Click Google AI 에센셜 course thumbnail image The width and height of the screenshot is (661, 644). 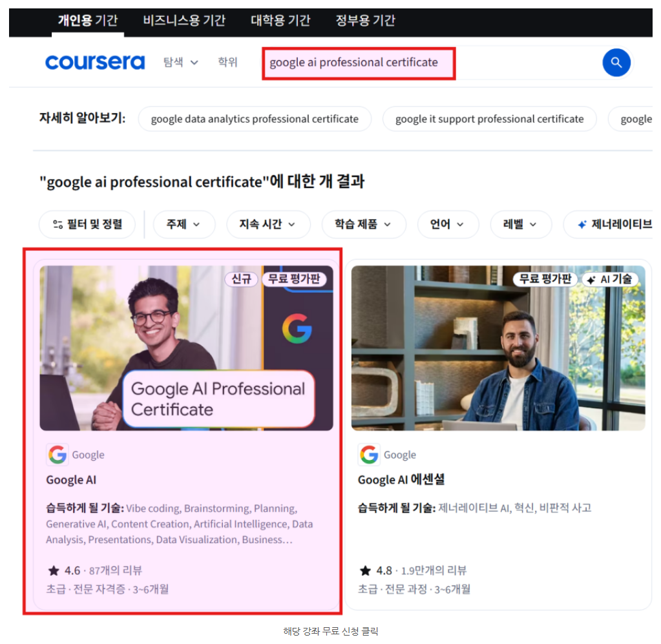[498, 348]
